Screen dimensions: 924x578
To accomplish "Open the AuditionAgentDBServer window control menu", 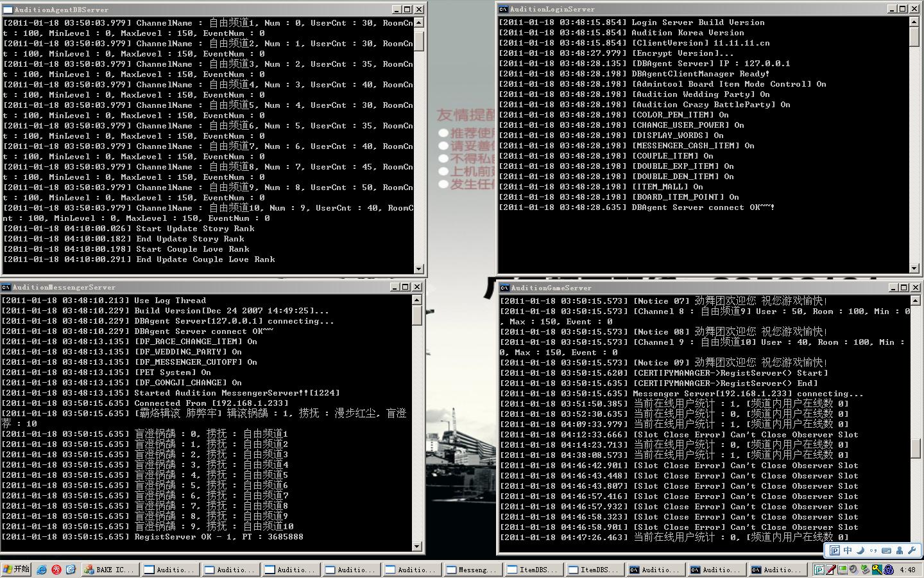I will tap(8, 10).
